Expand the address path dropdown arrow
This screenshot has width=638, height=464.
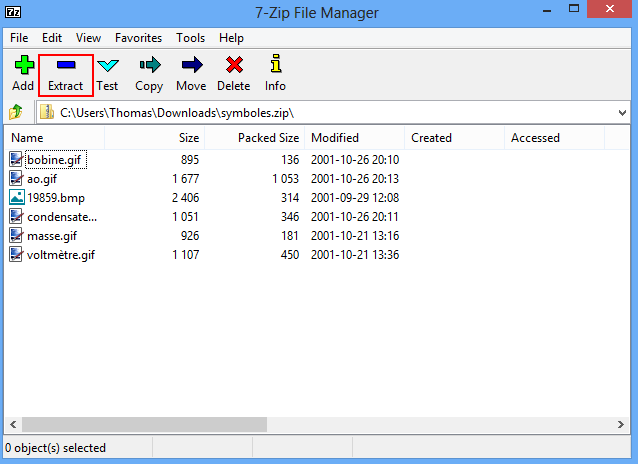[622, 113]
